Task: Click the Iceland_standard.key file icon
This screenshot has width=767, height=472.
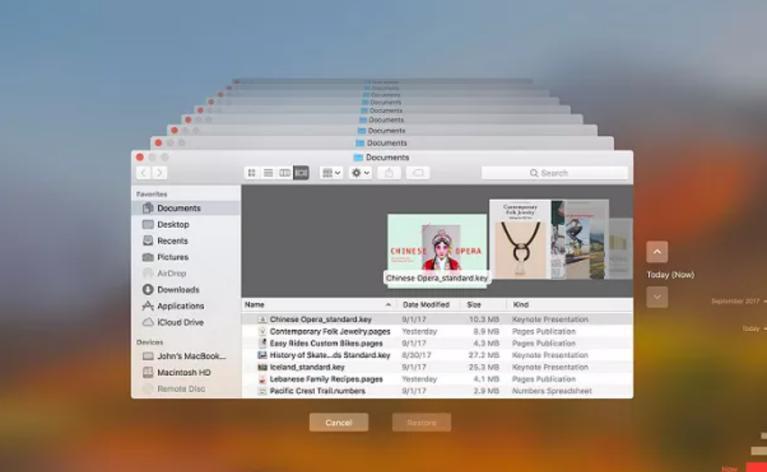Action: point(263,367)
